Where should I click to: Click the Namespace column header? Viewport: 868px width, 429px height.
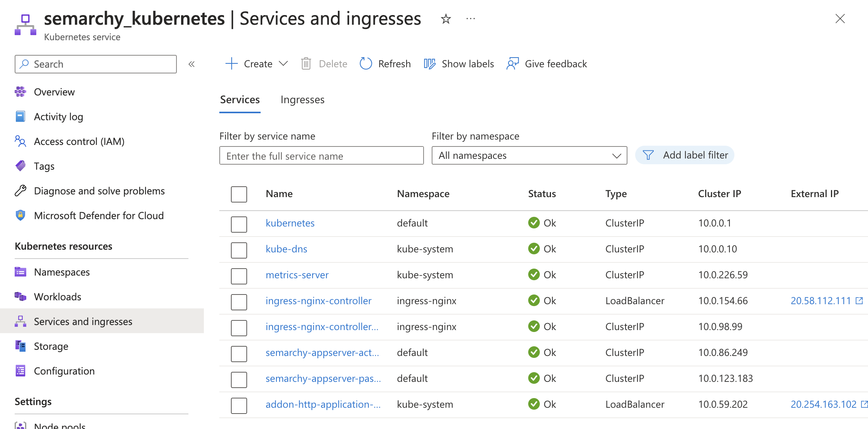click(423, 194)
